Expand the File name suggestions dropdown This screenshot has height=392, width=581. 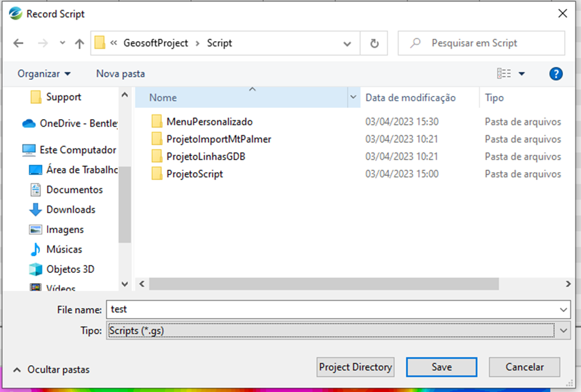click(x=564, y=310)
